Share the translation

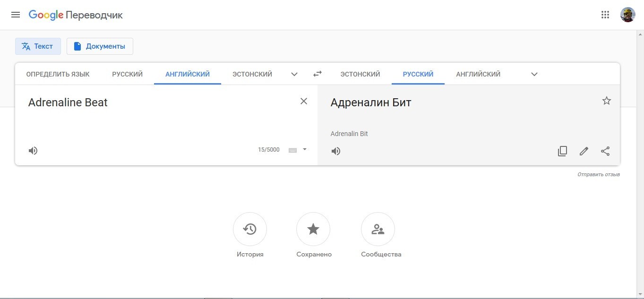605,151
